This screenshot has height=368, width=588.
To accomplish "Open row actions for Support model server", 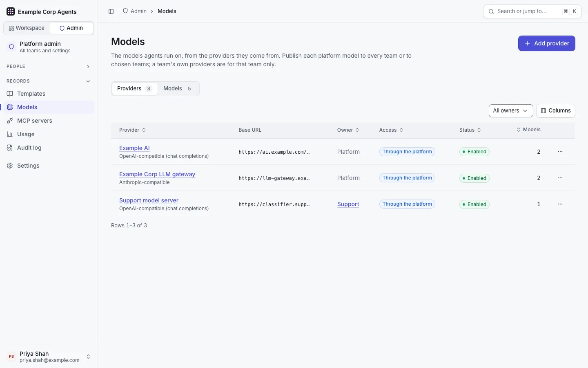I will tap(560, 204).
